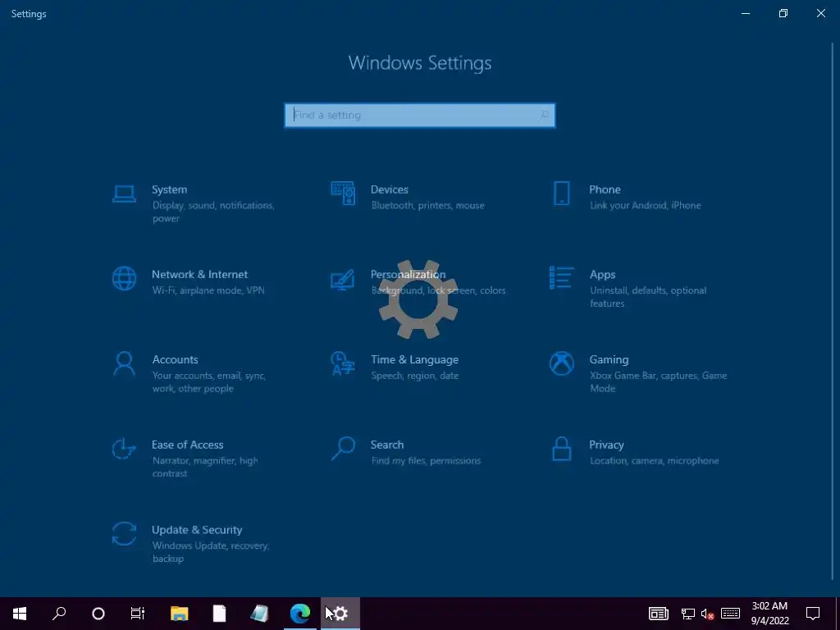Open the Accounts person icon
The width and height of the screenshot is (840, 630).
[x=124, y=363]
